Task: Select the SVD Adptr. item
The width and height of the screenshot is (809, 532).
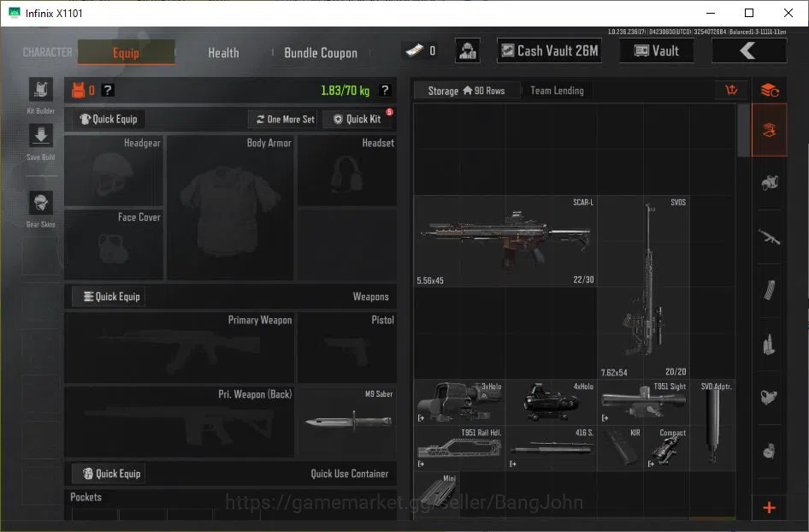Action: pyautogui.click(x=712, y=425)
